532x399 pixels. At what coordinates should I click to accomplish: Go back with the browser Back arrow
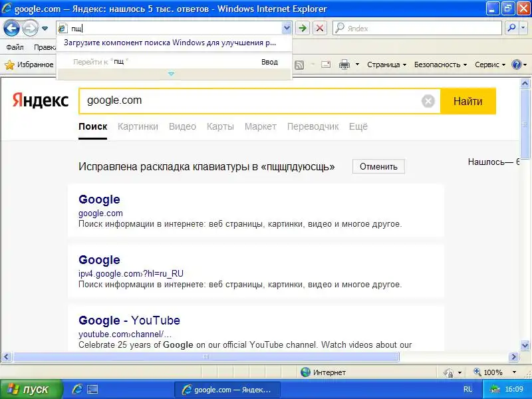coord(11,28)
